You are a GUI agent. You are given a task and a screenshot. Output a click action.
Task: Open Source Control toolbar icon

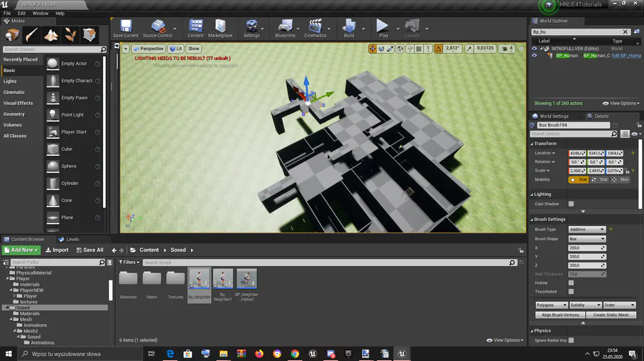(157, 29)
